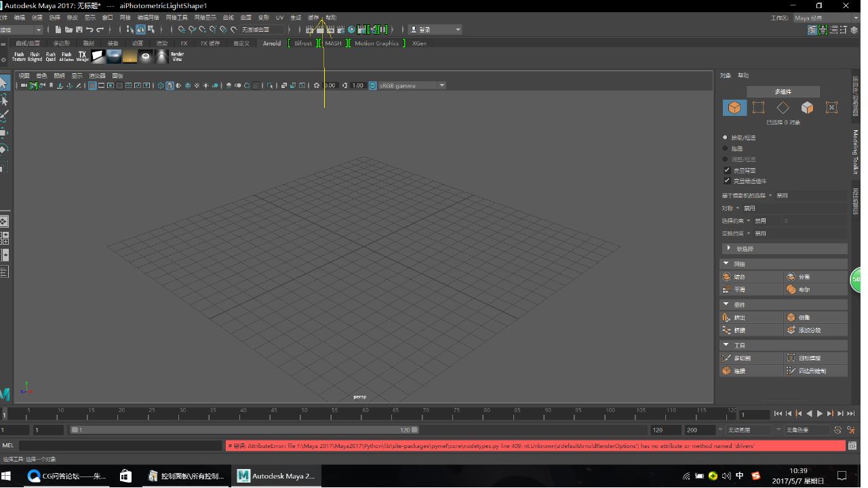Click the Bevel button in Components

point(816,317)
